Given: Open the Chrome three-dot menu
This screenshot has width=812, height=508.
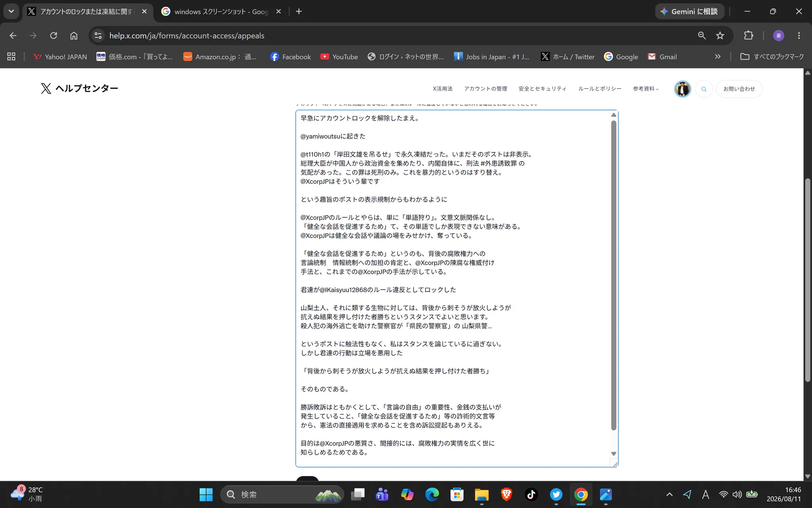Looking at the screenshot, I should (x=799, y=36).
